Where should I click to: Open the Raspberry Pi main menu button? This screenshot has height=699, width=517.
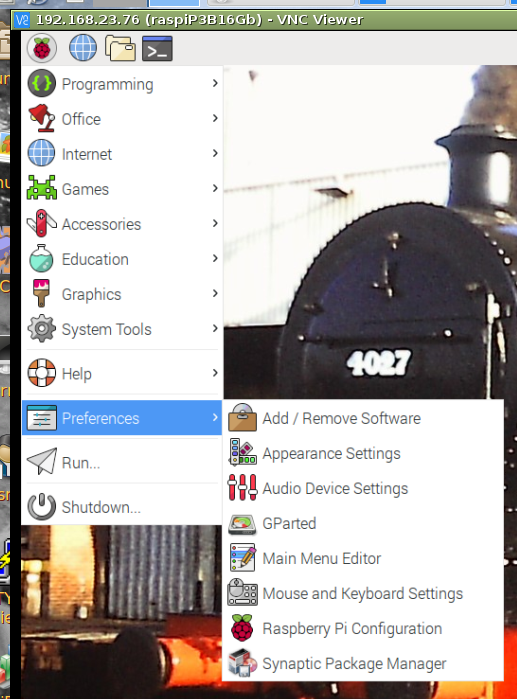point(42,48)
